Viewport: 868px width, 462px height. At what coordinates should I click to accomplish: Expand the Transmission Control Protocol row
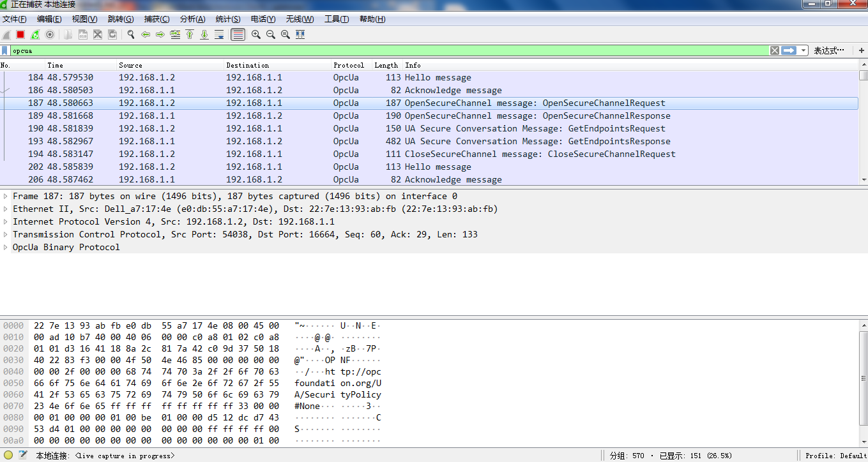click(6, 234)
